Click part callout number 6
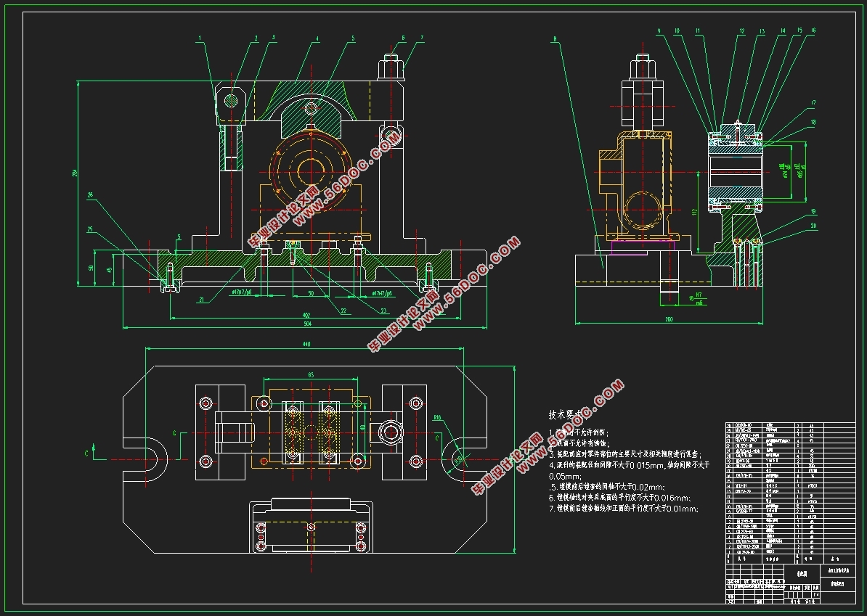 pos(404,38)
